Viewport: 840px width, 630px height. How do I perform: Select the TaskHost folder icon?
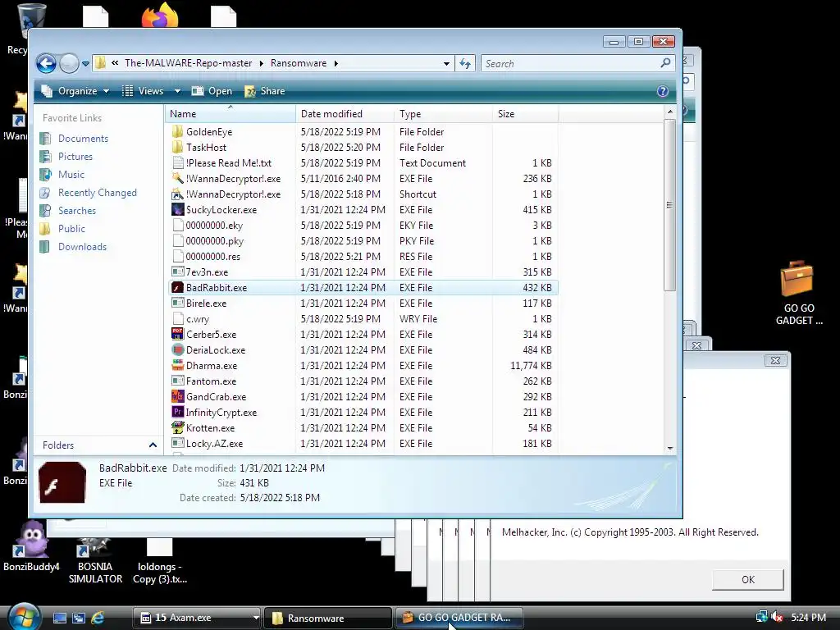(x=177, y=148)
